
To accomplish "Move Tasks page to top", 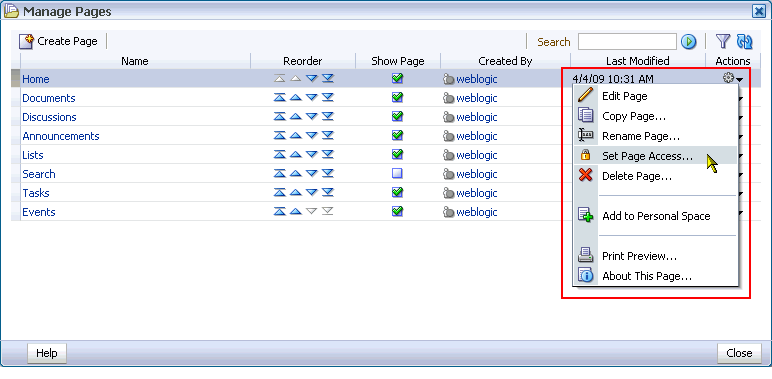I will pyautogui.click(x=280, y=192).
